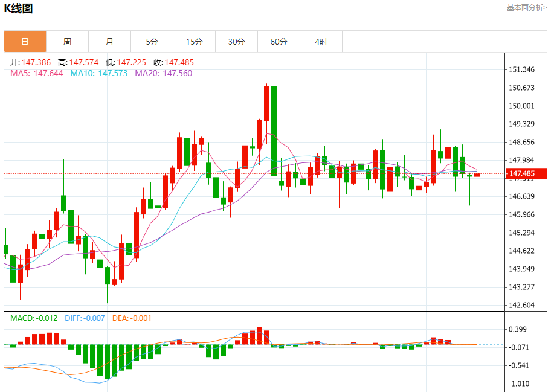The width and height of the screenshot is (551, 392).
Task: Click the 开: 147.386 opening price
Action: (31, 63)
